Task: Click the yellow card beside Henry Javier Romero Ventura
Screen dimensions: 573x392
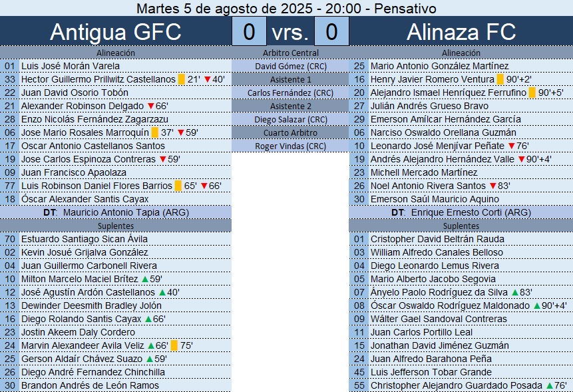Action: coord(500,79)
